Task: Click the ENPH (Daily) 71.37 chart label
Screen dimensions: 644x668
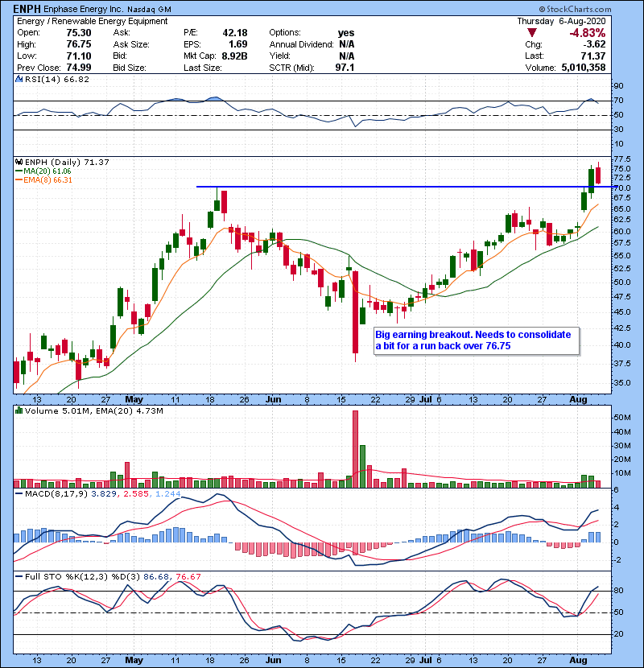Action: click(x=67, y=163)
